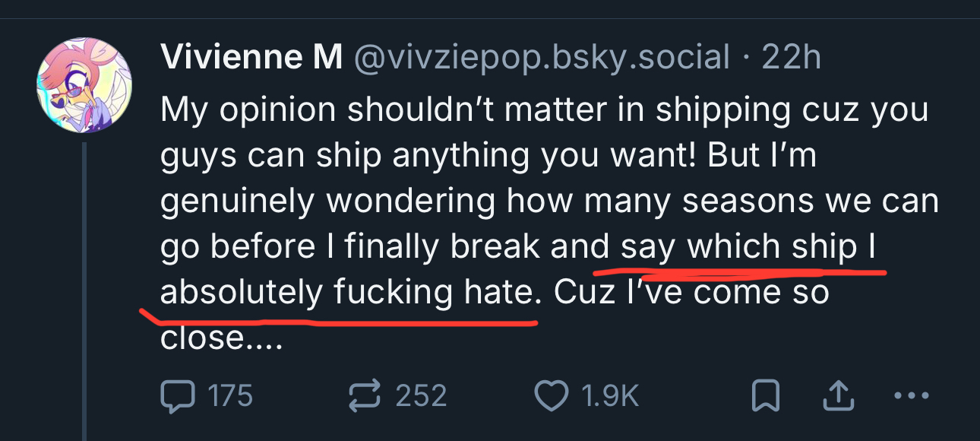Open the three-dot more options menu
The width and height of the screenshot is (980, 441).
pyautogui.click(x=912, y=395)
